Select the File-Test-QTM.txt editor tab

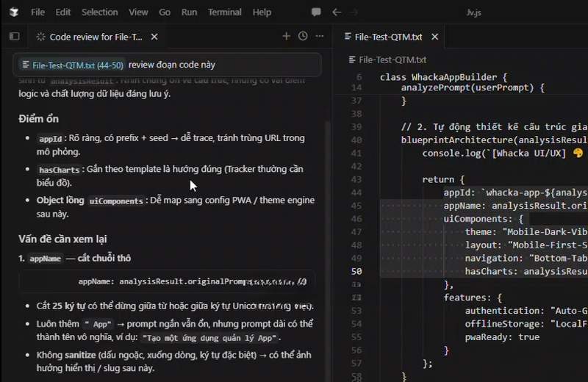point(388,37)
